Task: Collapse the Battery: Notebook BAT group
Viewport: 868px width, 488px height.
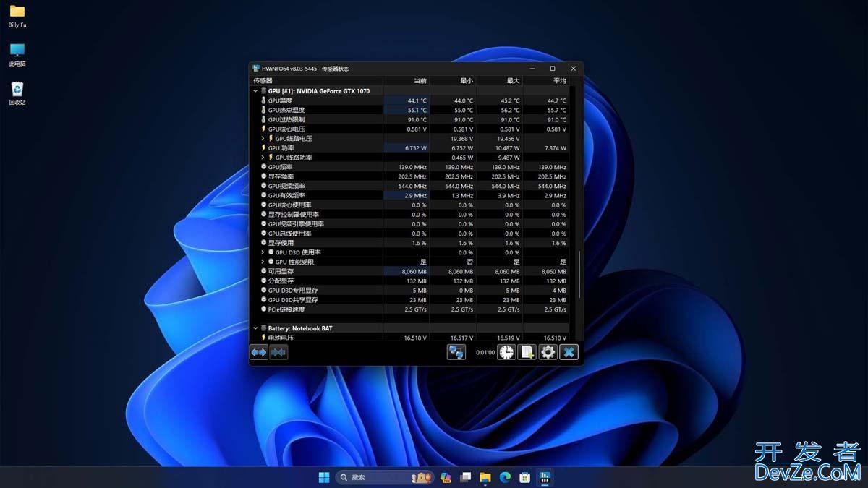Action: (255, 328)
